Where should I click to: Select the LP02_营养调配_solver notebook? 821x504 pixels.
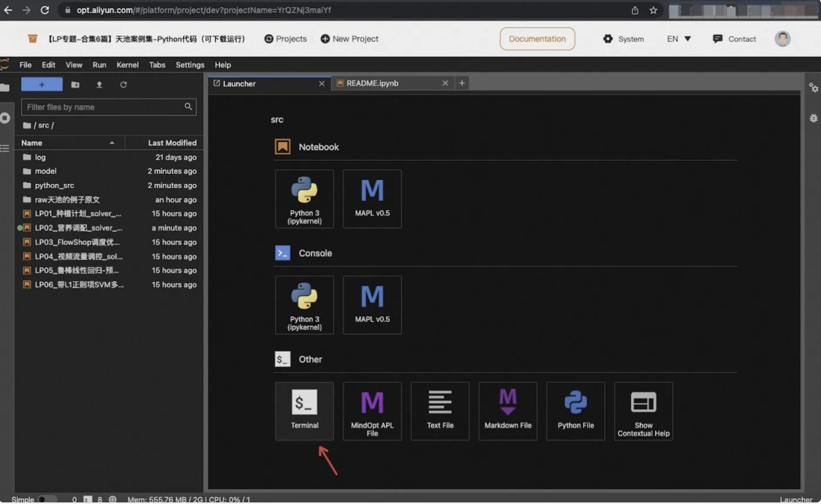click(x=109, y=228)
